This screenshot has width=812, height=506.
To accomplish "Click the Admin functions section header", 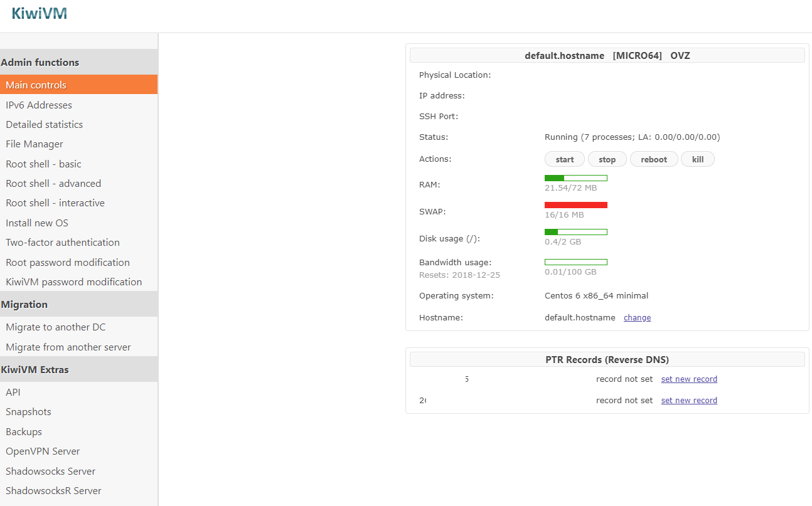I will pos(78,62).
